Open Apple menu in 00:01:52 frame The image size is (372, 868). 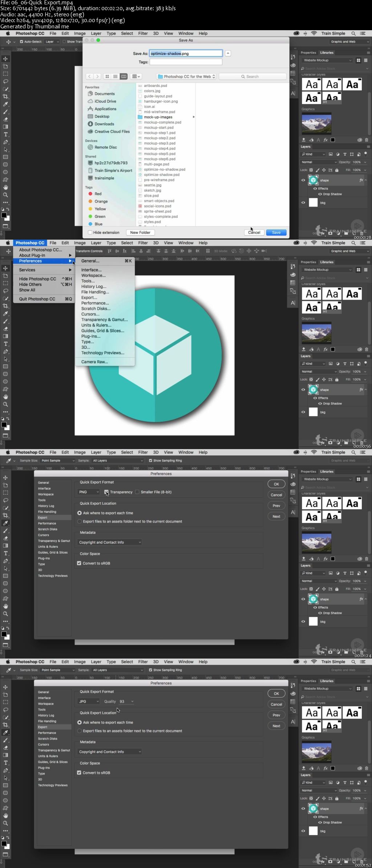pyautogui.click(x=8, y=662)
